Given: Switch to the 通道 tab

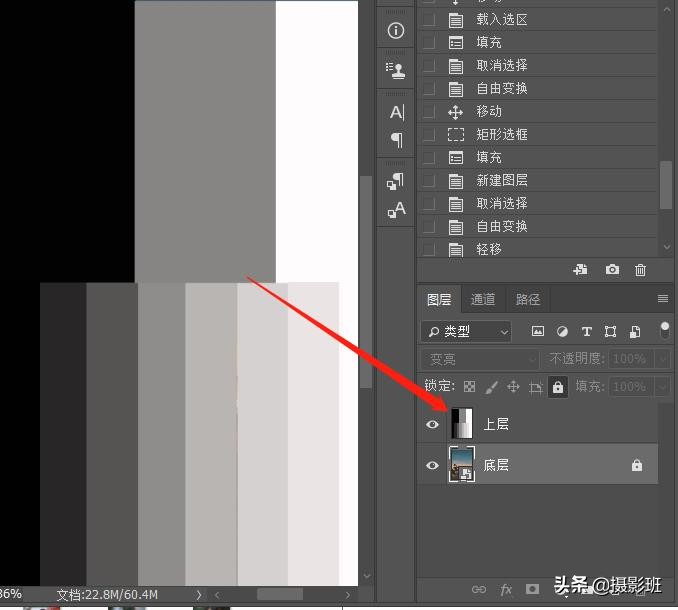Looking at the screenshot, I should 483,299.
